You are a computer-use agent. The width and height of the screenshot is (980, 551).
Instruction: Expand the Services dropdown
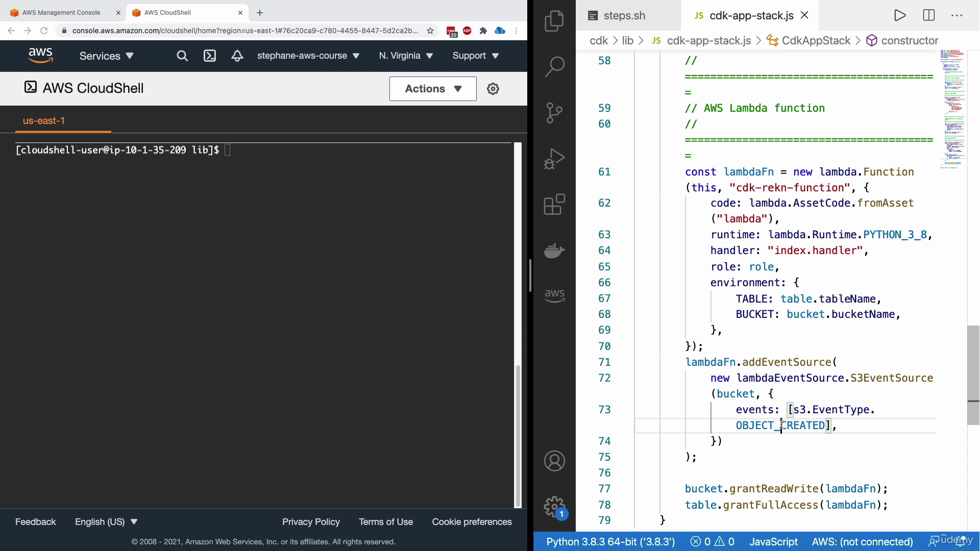coord(107,56)
